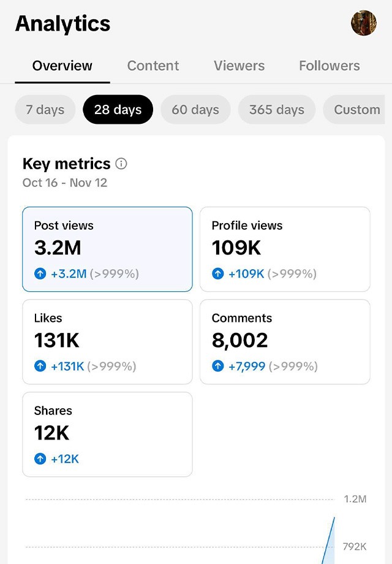Open the Custom date range picker

[354, 109]
